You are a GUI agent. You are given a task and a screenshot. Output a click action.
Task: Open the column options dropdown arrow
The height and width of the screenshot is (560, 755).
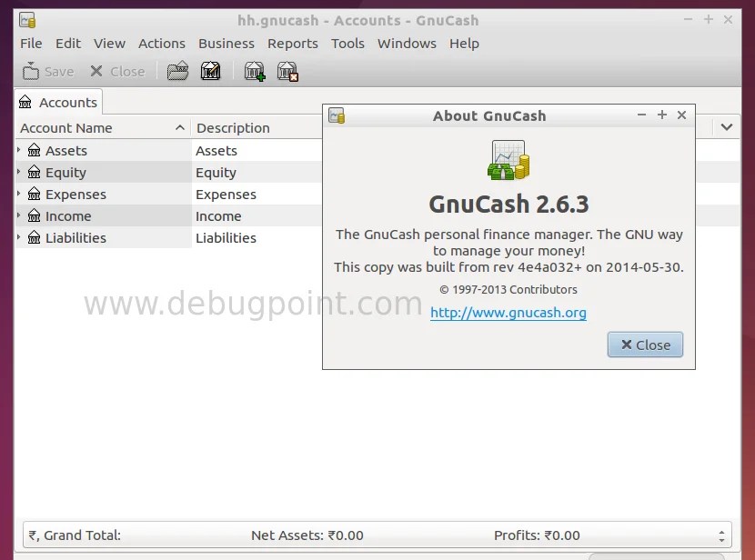(727, 127)
